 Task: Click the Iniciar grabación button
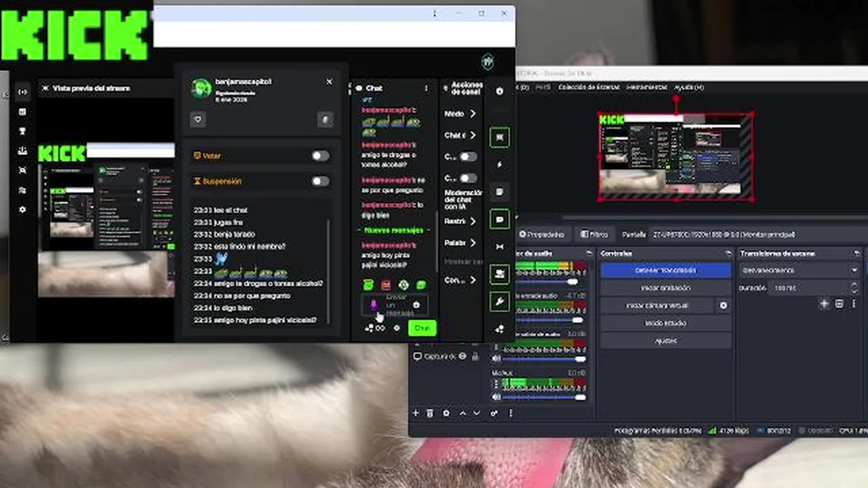tap(665, 288)
